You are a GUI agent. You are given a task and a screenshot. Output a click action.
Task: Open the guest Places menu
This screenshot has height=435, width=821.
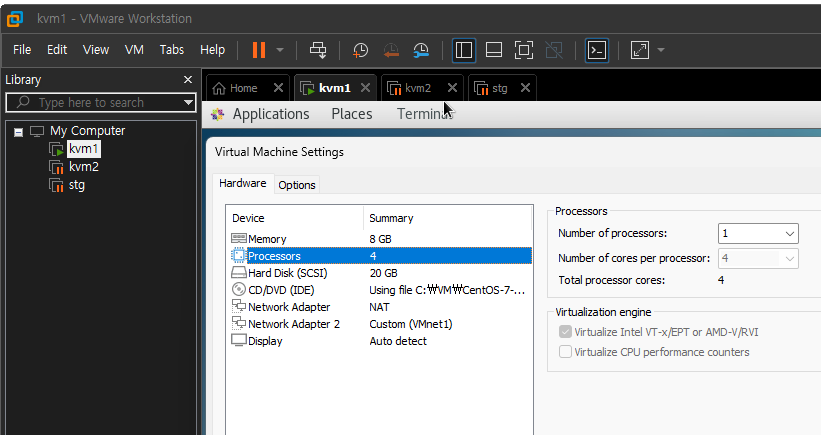coord(352,114)
